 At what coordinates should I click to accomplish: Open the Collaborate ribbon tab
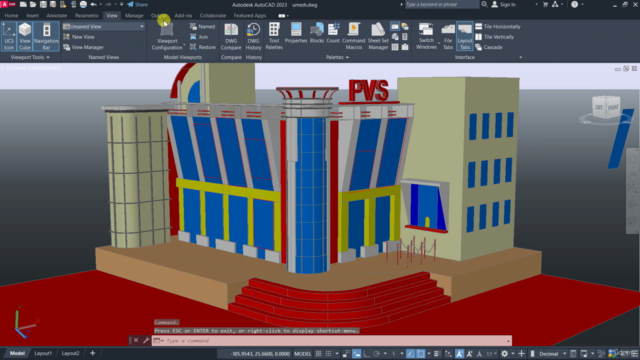213,16
